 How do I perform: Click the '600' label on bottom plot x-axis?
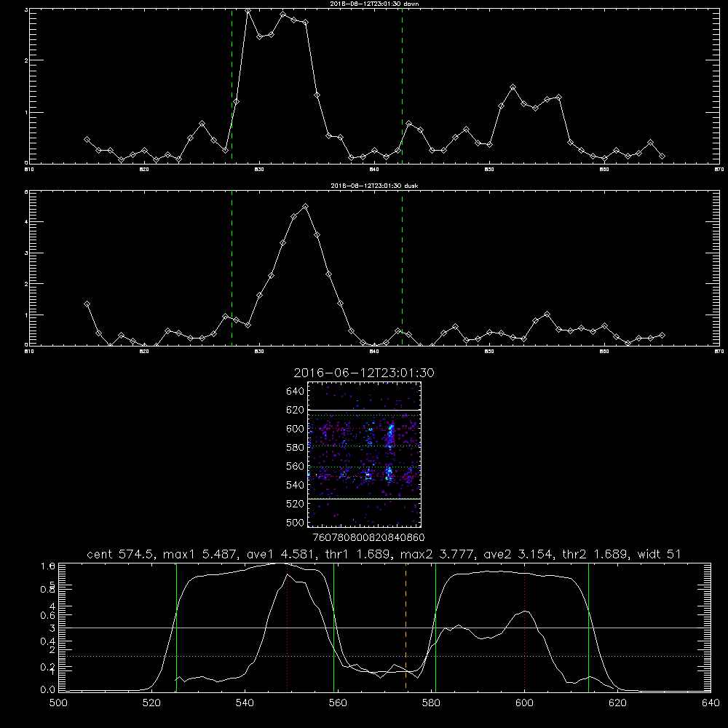(524, 703)
